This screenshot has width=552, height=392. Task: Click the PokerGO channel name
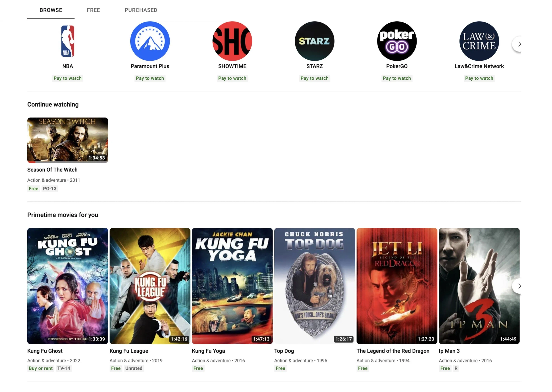[x=397, y=66]
